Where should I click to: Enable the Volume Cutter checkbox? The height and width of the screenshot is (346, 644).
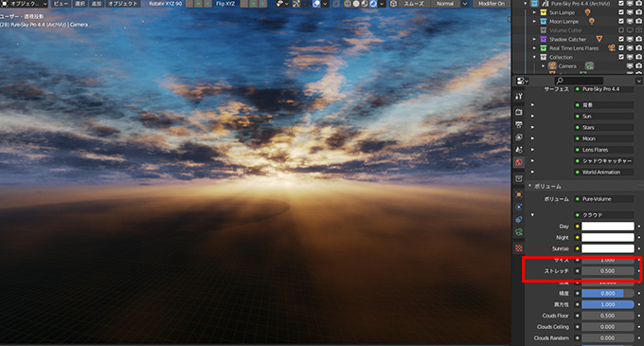621,30
